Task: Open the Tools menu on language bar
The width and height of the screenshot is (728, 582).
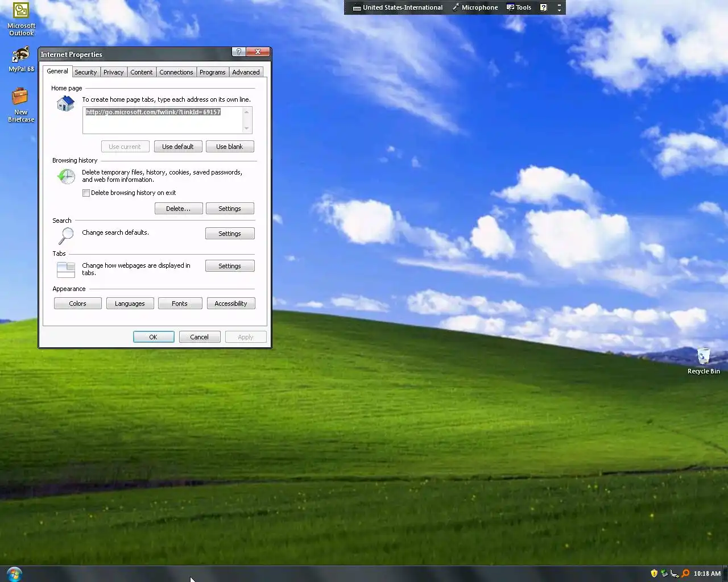Action: click(x=519, y=7)
